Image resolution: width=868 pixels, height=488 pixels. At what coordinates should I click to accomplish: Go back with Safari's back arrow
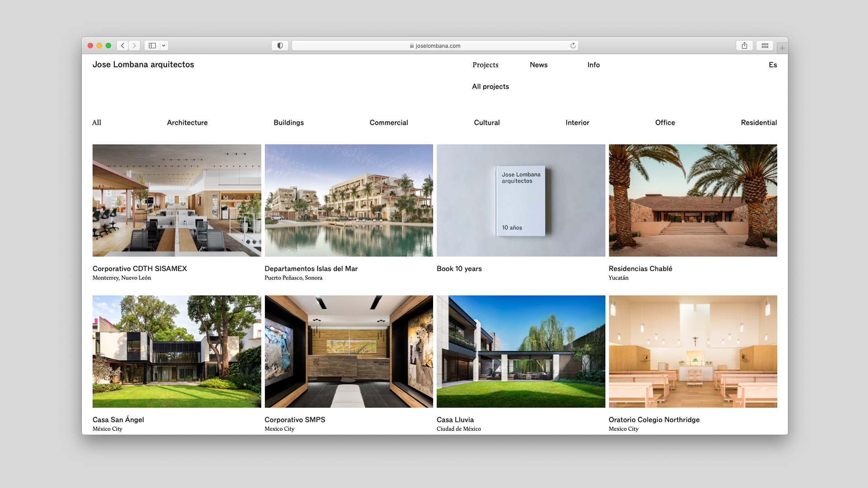click(123, 46)
